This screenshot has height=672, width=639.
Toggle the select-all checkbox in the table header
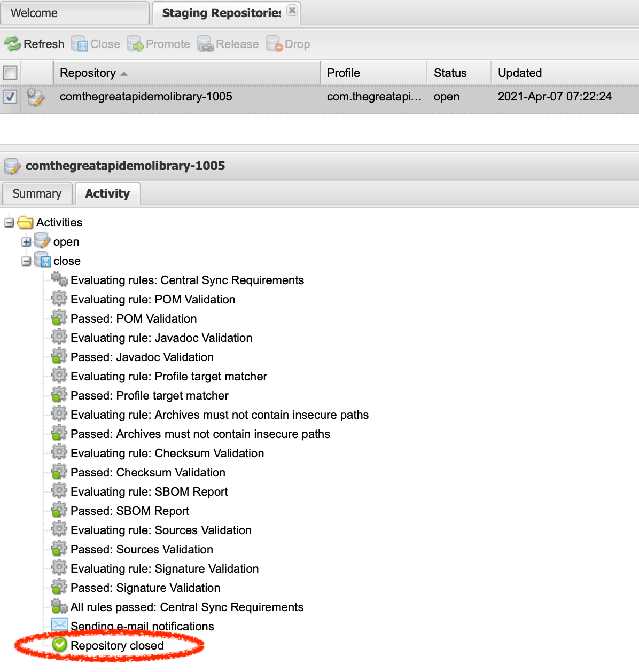tap(10, 72)
